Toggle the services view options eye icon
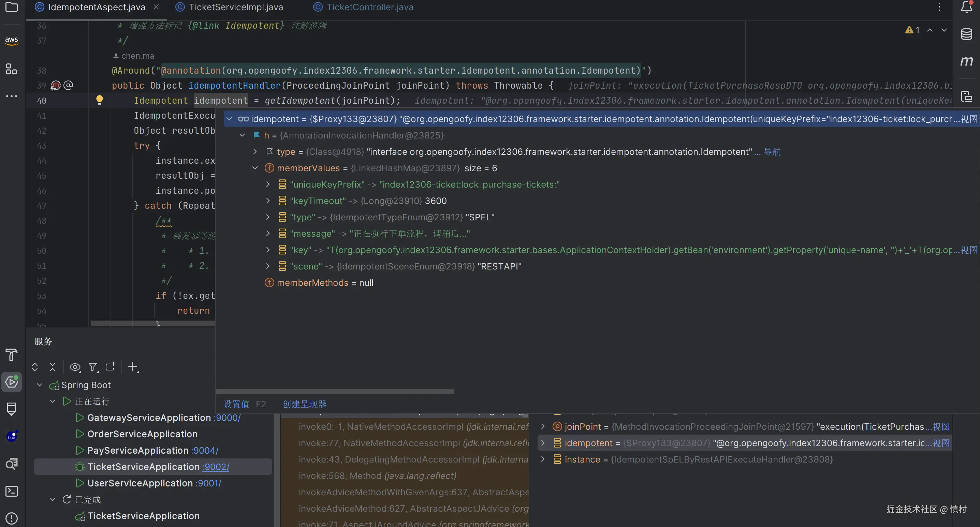This screenshot has width=980, height=527. (75, 367)
